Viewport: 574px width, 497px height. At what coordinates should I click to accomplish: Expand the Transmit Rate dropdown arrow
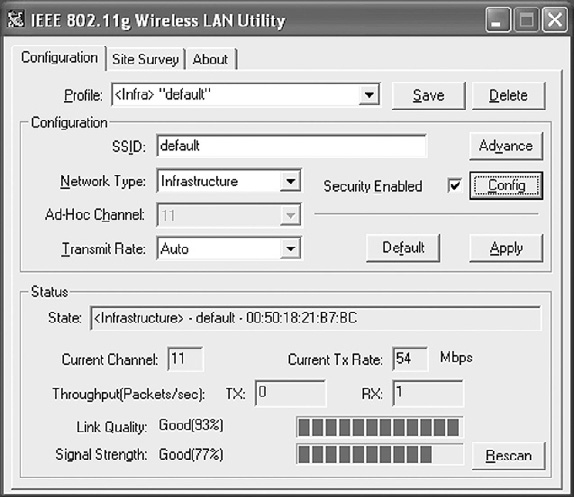pyautogui.click(x=290, y=248)
